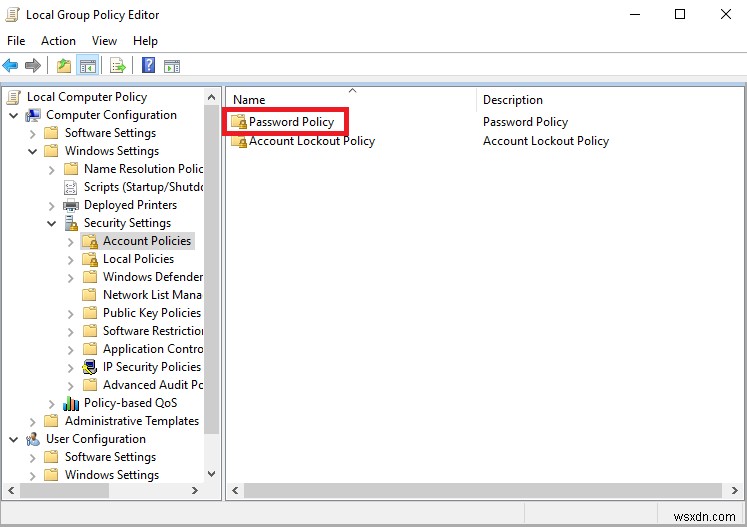Open the Action menu

point(58,41)
